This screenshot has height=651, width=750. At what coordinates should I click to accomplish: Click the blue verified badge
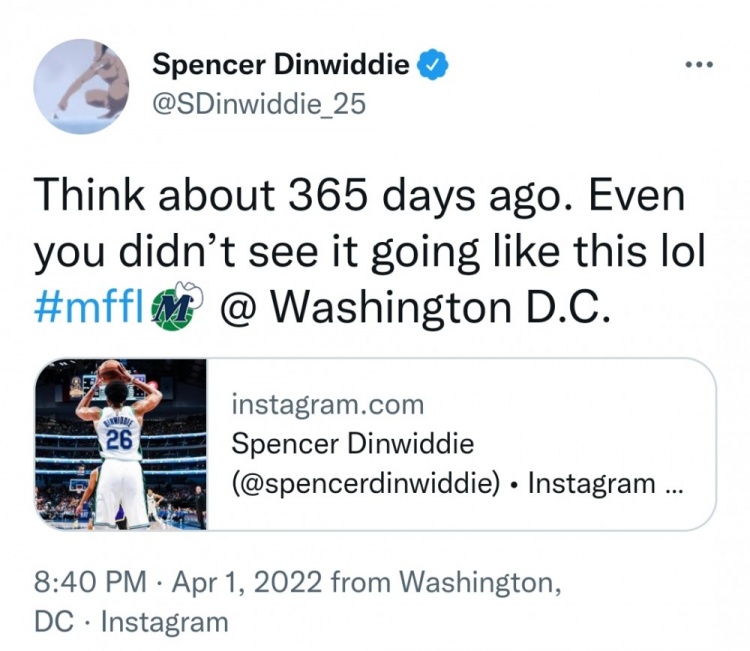[x=433, y=66]
